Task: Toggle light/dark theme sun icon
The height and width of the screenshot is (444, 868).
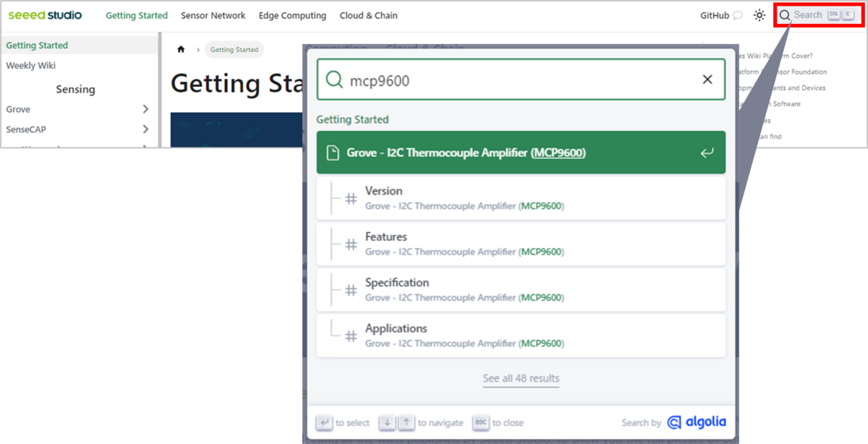Action: pyautogui.click(x=759, y=15)
